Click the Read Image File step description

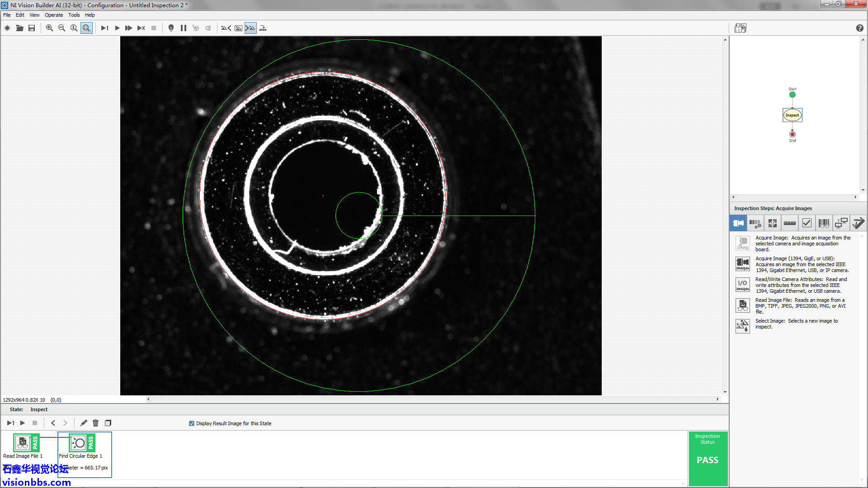[799, 306]
